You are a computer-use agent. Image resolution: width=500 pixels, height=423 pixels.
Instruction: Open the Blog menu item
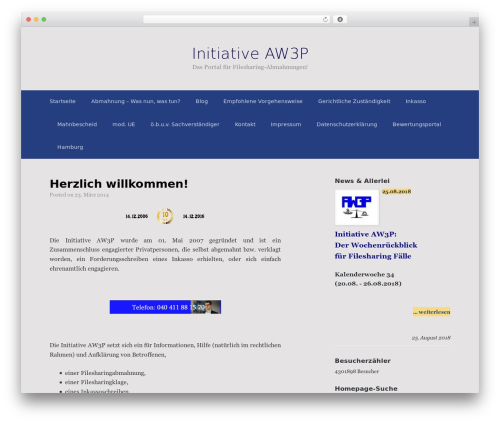202,101
